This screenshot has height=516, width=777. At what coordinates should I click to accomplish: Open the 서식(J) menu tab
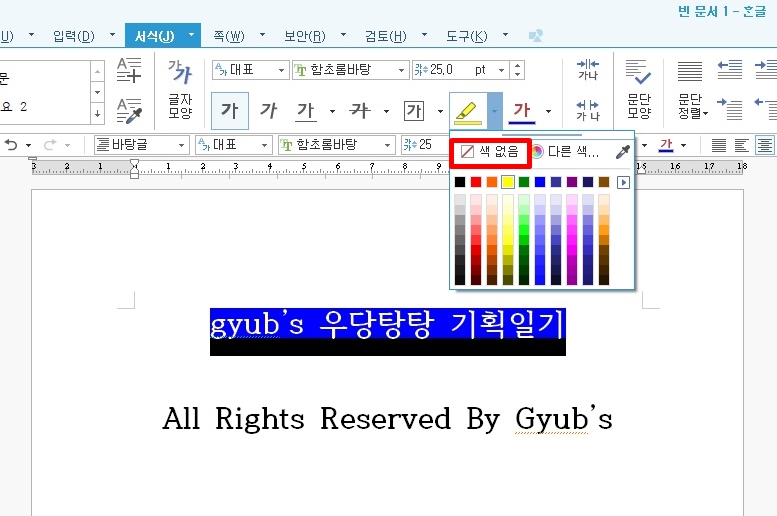tap(155, 36)
